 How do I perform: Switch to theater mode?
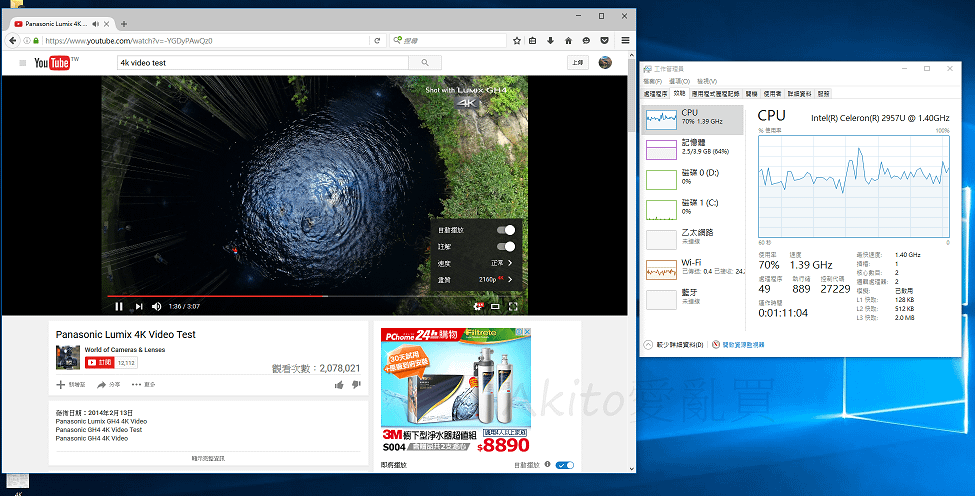[496, 306]
